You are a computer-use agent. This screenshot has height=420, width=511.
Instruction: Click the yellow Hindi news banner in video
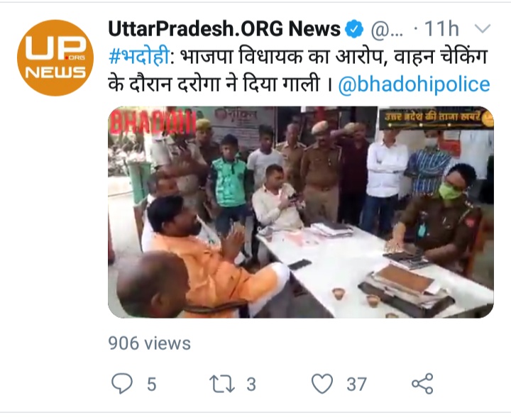pyautogui.click(x=436, y=118)
